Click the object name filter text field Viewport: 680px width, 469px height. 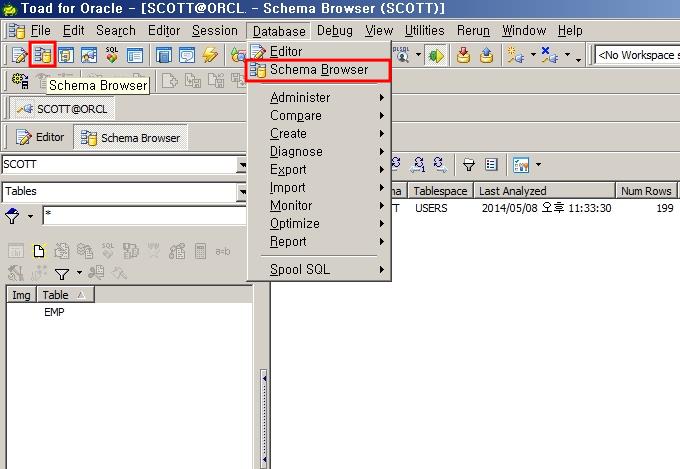click(144, 216)
